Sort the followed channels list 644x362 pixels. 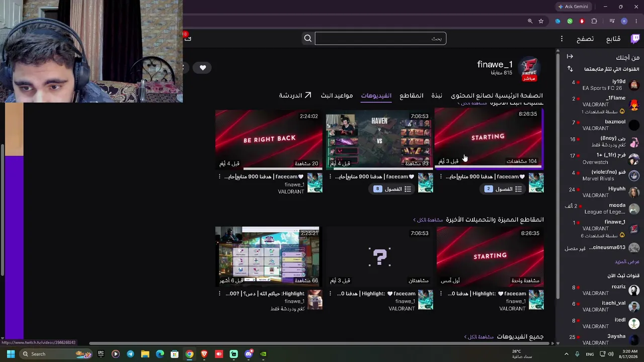(x=570, y=69)
